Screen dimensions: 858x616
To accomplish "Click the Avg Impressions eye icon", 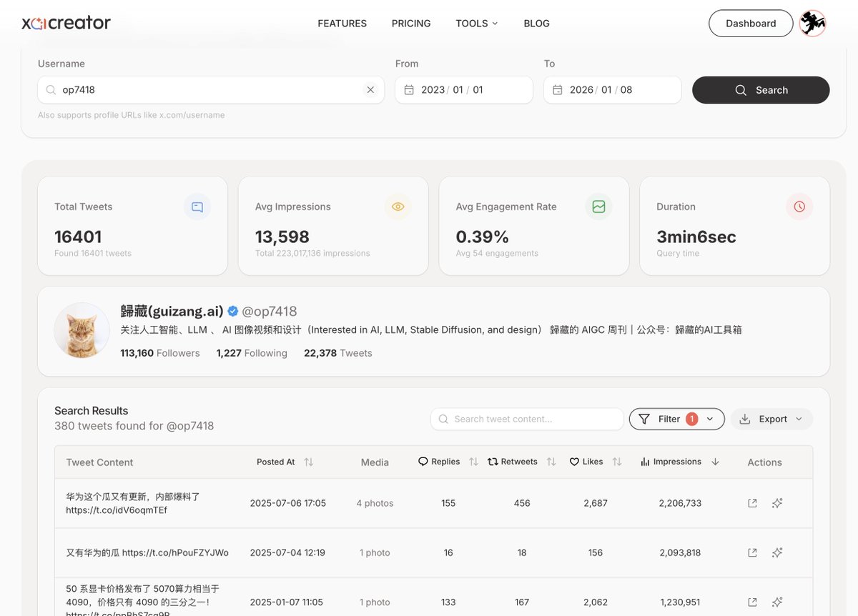I will [398, 207].
